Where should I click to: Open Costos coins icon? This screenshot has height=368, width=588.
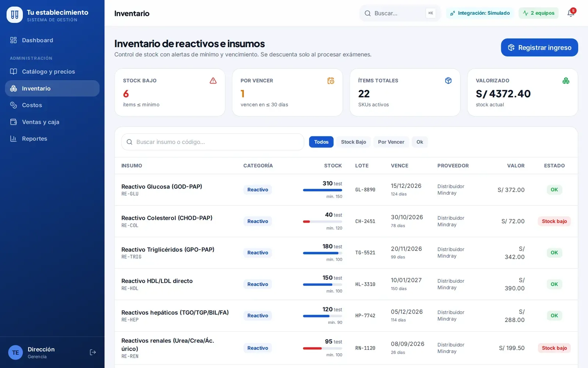(x=14, y=105)
